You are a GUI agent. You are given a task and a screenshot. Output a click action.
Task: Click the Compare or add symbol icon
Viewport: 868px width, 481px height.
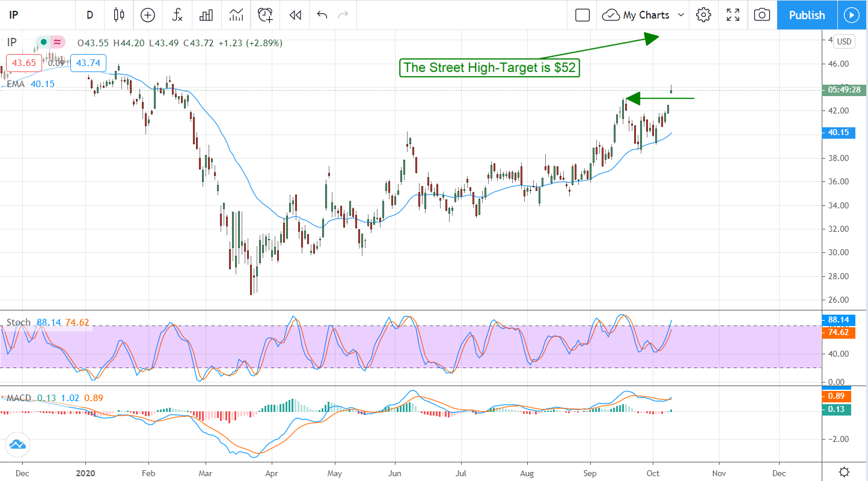(148, 15)
